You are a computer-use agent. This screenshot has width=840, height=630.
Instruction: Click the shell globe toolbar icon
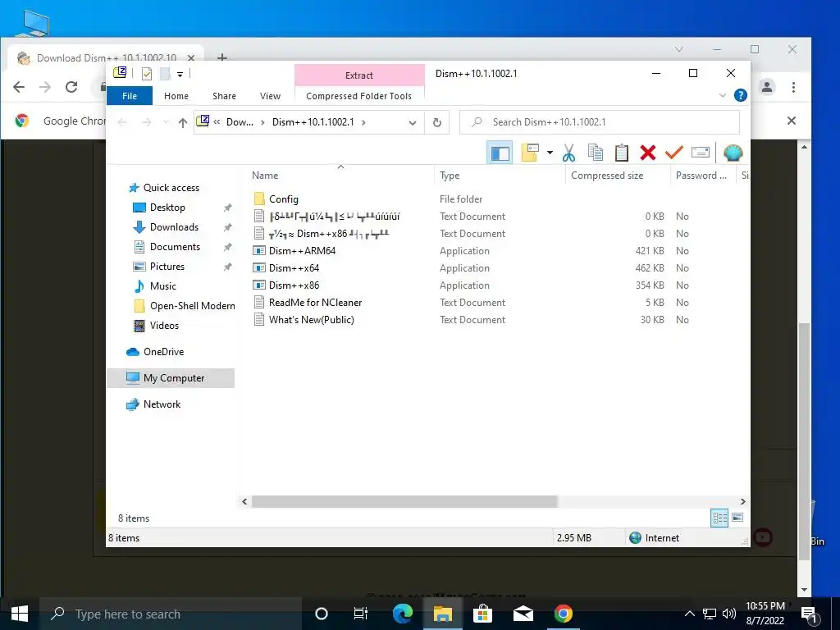point(733,153)
